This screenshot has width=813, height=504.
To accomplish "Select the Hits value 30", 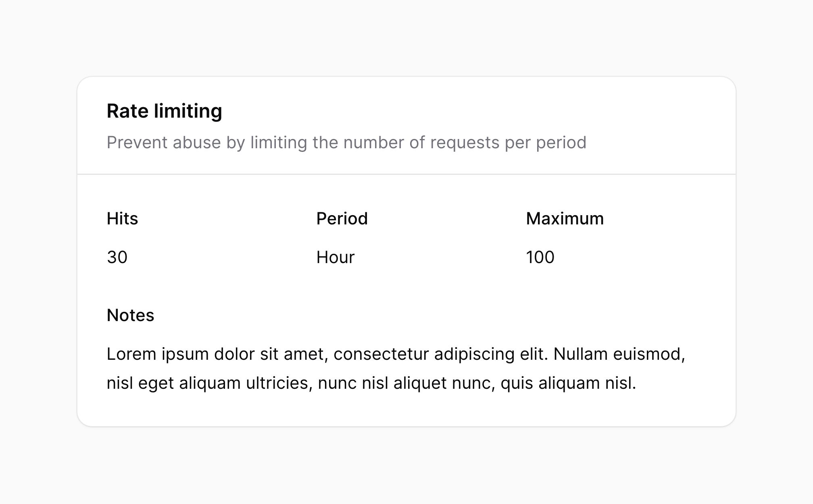I will click(117, 257).
